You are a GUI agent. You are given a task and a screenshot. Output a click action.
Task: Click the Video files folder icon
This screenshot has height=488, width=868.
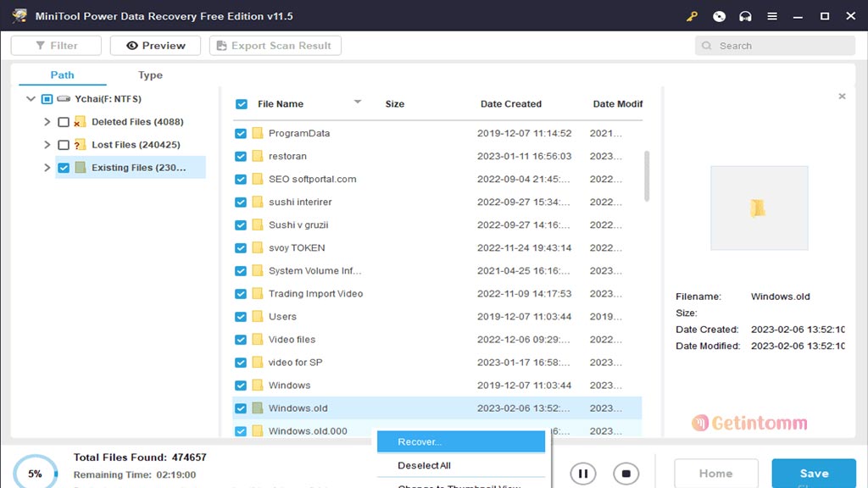(258, 339)
